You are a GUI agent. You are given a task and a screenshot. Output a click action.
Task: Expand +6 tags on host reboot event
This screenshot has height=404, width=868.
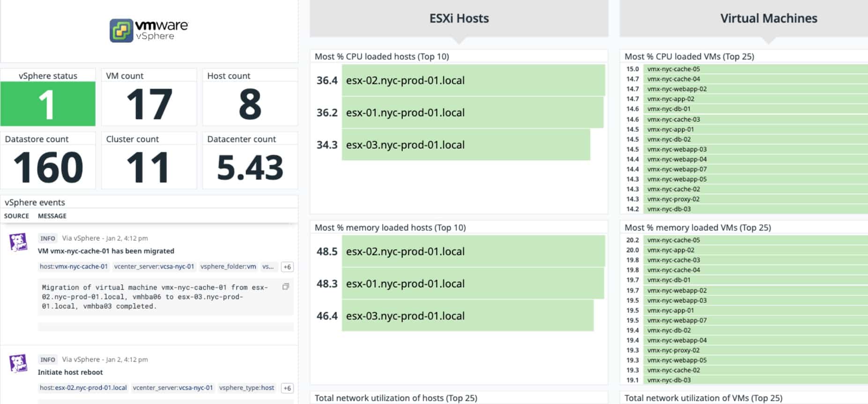tap(287, 388)
